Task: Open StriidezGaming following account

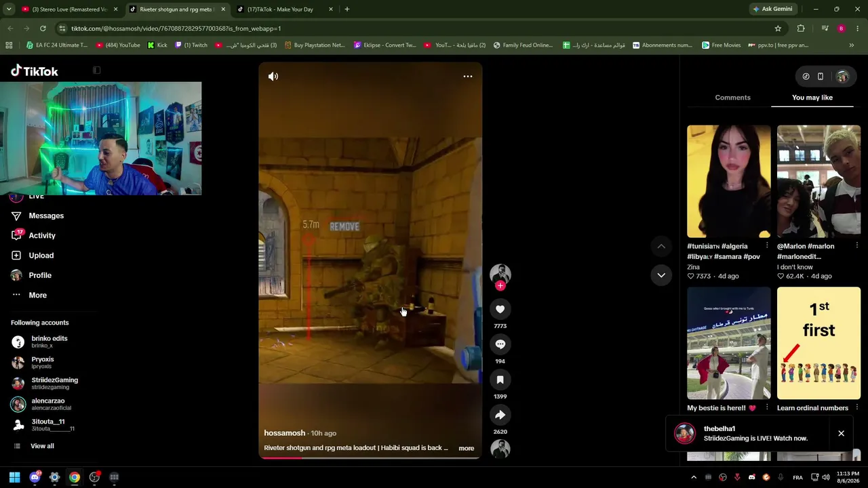Action: (54, 384)
